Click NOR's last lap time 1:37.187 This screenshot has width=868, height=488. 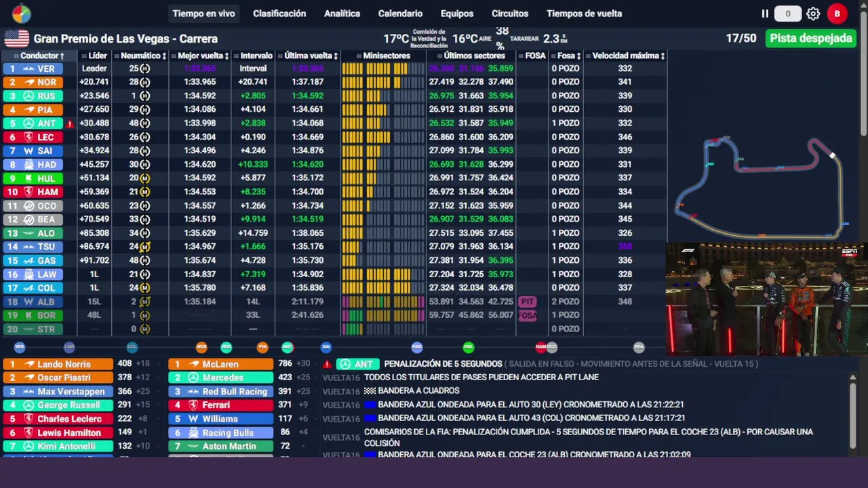coord(309,82)
